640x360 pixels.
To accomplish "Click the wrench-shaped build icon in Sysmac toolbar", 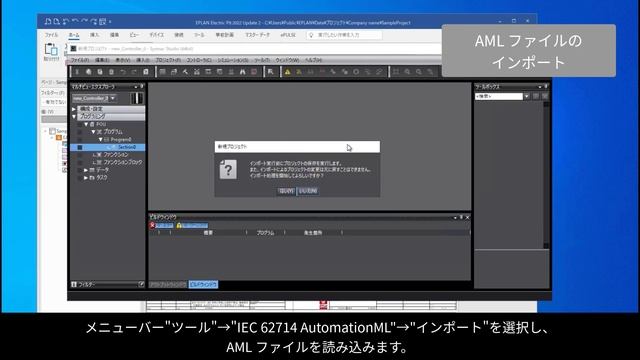I will pos(185,72).
